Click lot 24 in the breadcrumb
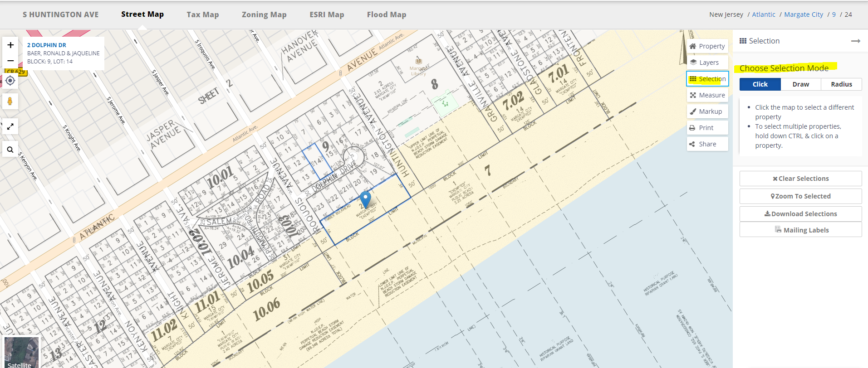Image resolution: width=868 pixels, height=368 pixels. tap(848, 15)
